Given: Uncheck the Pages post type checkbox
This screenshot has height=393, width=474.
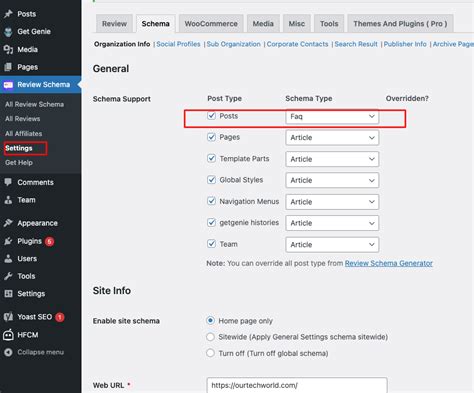Looking at the screenshot, I should pyautogui.click(x=211, y=137).
